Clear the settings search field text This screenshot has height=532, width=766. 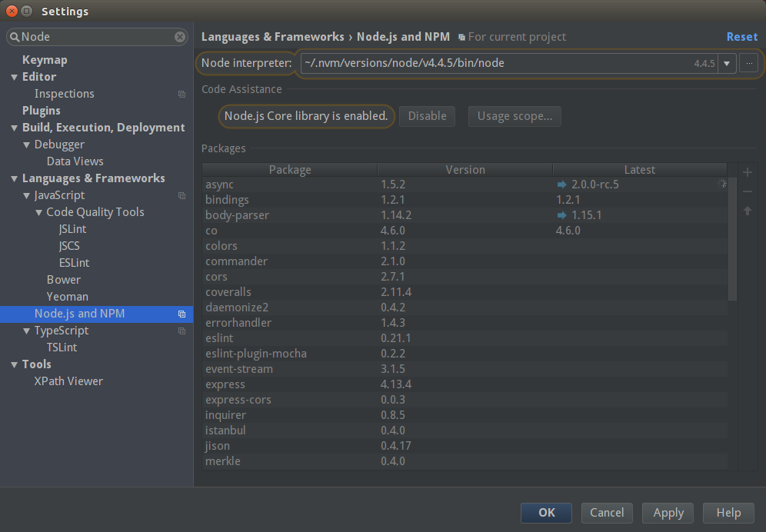[x=180, y=37]
